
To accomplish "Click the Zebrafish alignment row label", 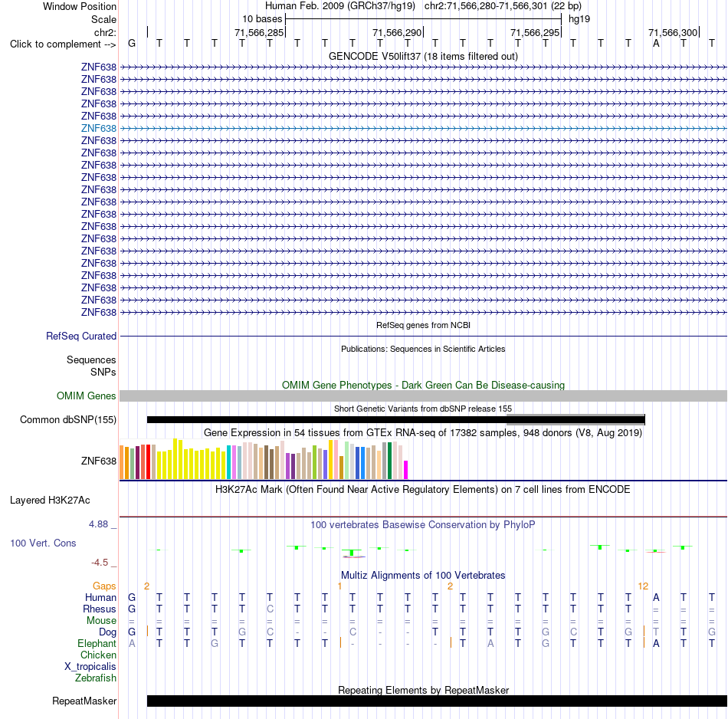I will [96, 678].
